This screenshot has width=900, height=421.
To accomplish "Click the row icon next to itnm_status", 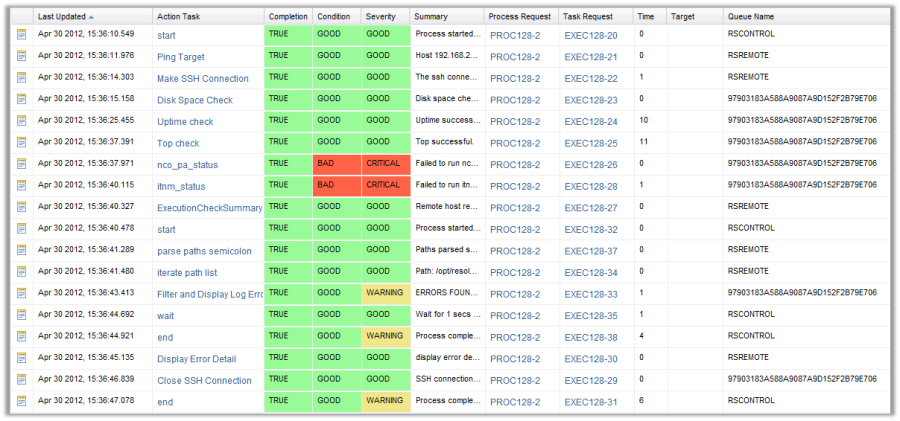I will (21, 186).
